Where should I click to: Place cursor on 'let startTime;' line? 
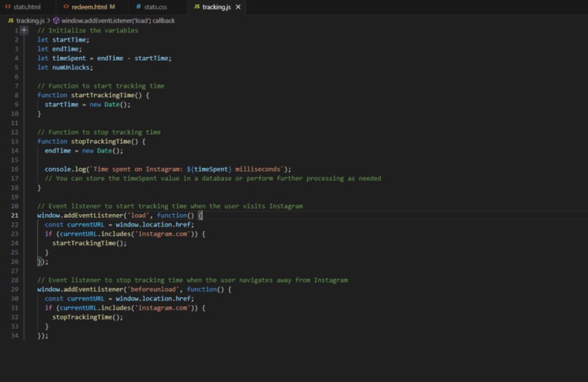63,40
